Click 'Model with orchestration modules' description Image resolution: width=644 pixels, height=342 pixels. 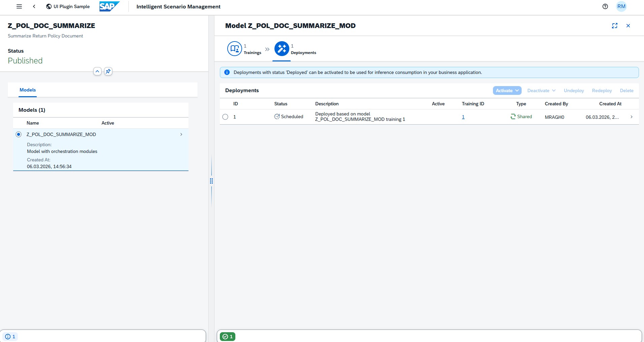pyautogui.click(x=62, y=151)
